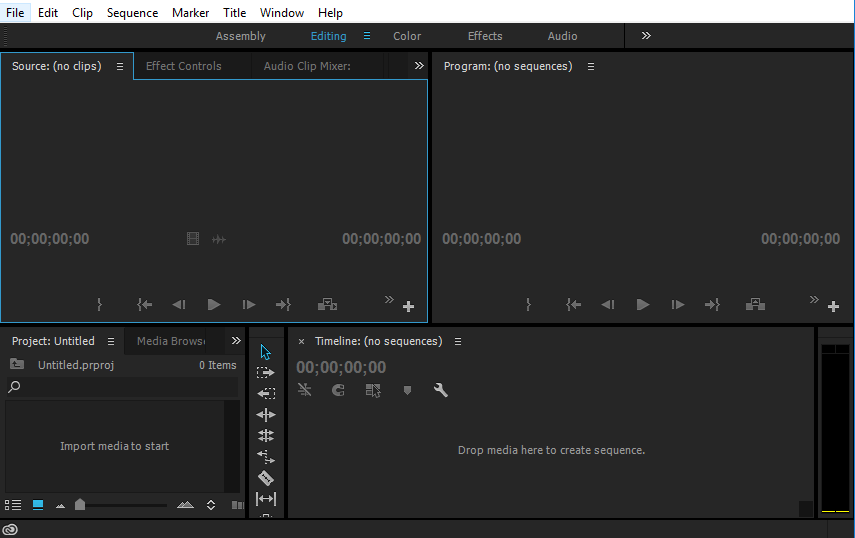855x538 pixels.
Task: Open the Editing workspace menu icon
Action: tap(367, 36)
